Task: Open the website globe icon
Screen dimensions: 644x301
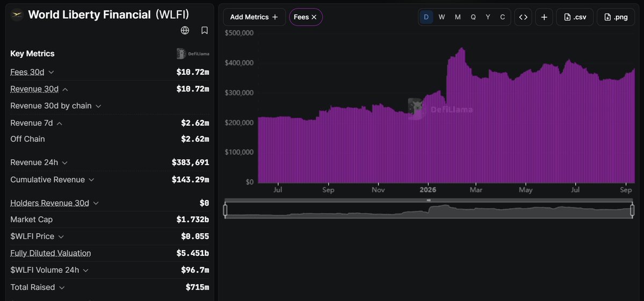Action: pyautogui.click(x=185, y=31)
